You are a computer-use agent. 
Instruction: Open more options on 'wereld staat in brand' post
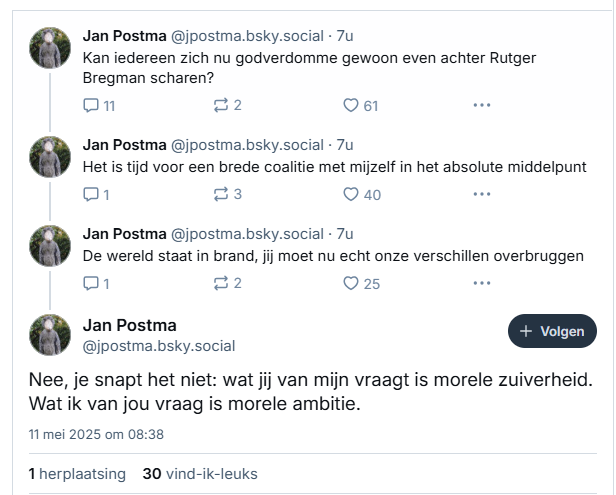coord(482,283)
